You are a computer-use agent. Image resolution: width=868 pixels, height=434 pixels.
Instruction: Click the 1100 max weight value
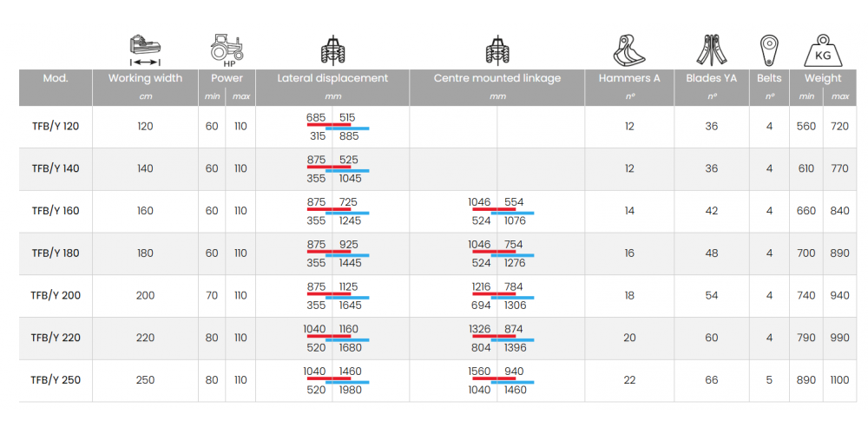[839, 380]
